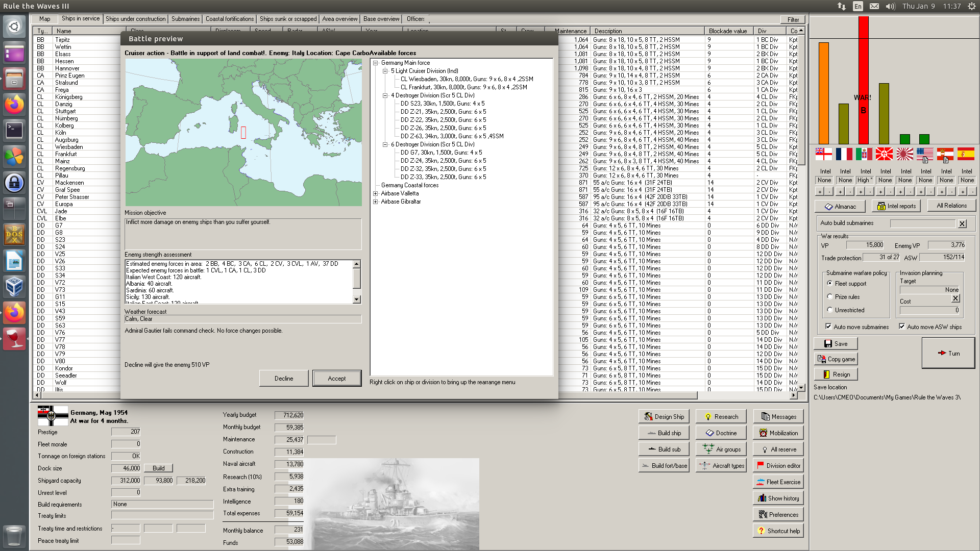Click the Spanish flag
This screenshot has width=980, height=551.
965,154
